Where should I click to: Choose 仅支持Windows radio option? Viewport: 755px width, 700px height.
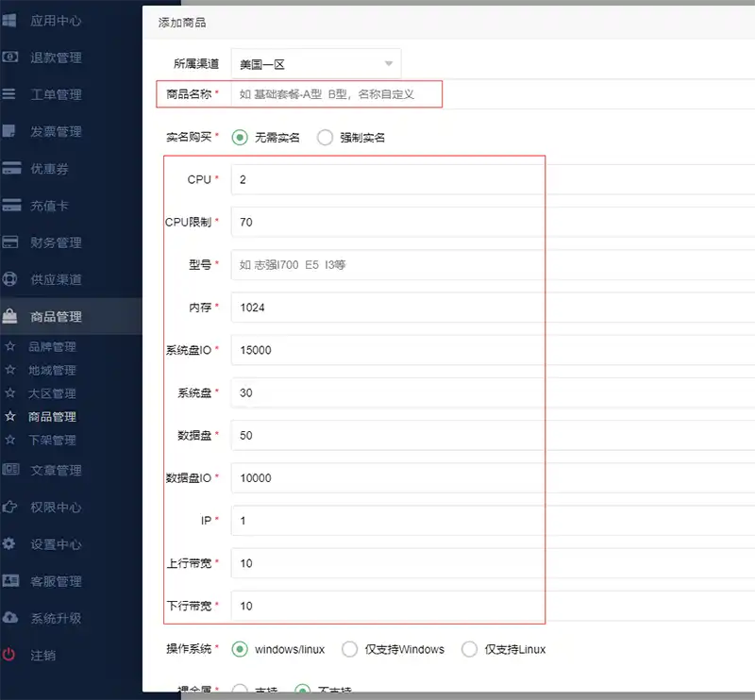click(349, 649)
